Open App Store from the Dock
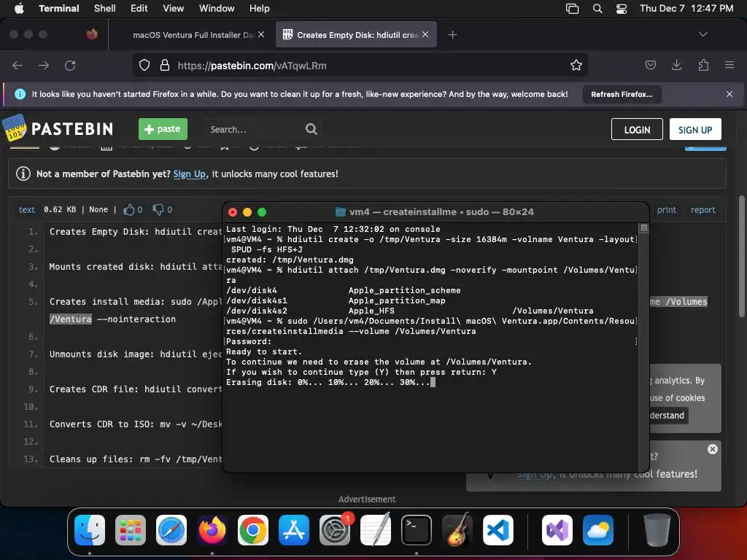Image resolution: width=747 pixels, height=560 pixels. 293,530
